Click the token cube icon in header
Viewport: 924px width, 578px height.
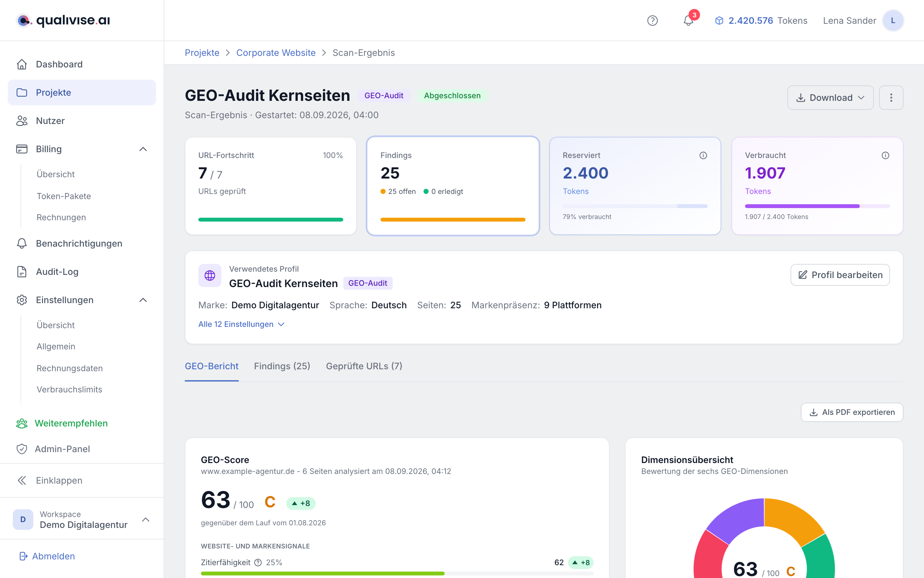[x=719, y=21]
